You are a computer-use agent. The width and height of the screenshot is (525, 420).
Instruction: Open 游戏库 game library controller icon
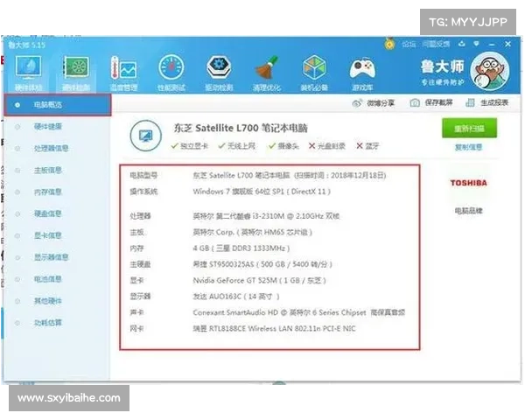pos(360,71)
